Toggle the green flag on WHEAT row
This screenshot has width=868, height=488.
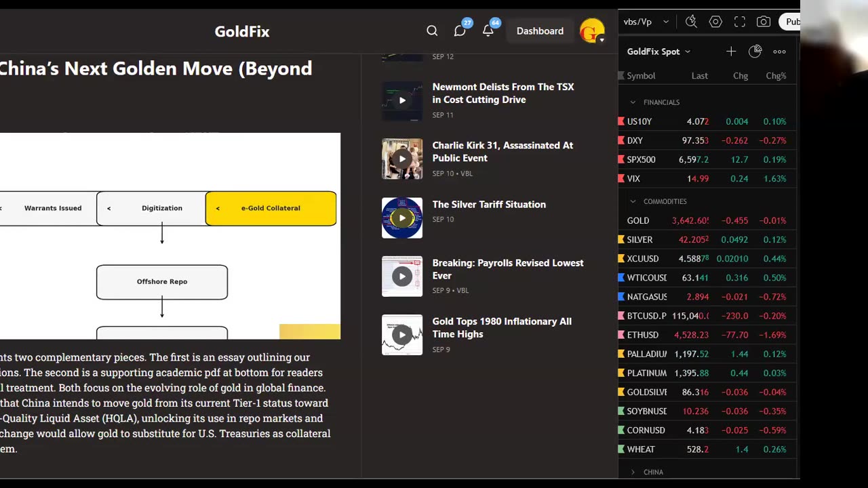[621, 449]
